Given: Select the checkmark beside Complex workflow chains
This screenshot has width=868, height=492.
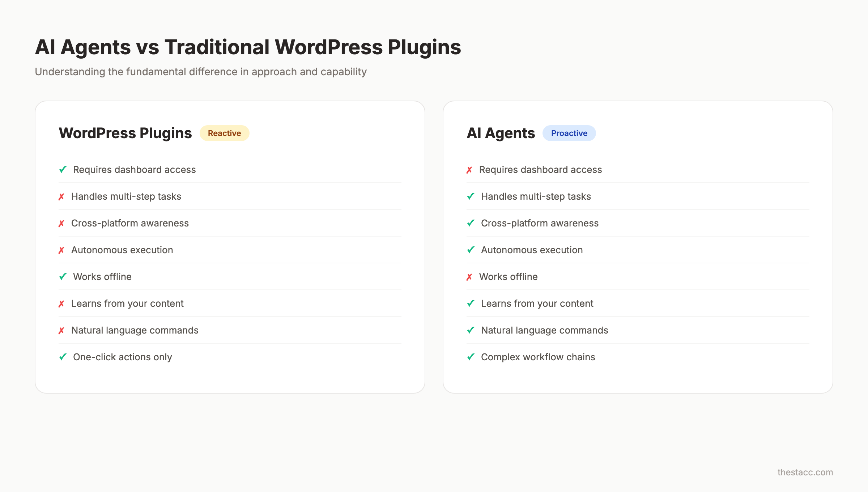Looking at the screenshot, I should coord(471,357).
